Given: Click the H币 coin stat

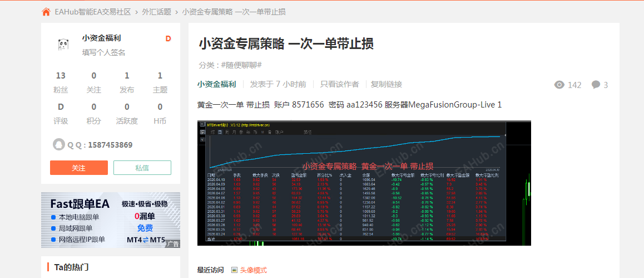Looking at the screenshot, I should [160, 114].
